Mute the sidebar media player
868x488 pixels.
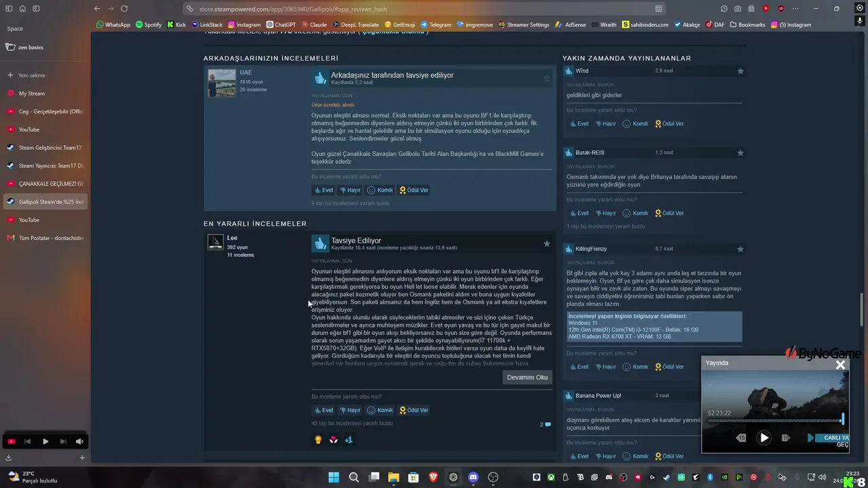tap(79, 441)
